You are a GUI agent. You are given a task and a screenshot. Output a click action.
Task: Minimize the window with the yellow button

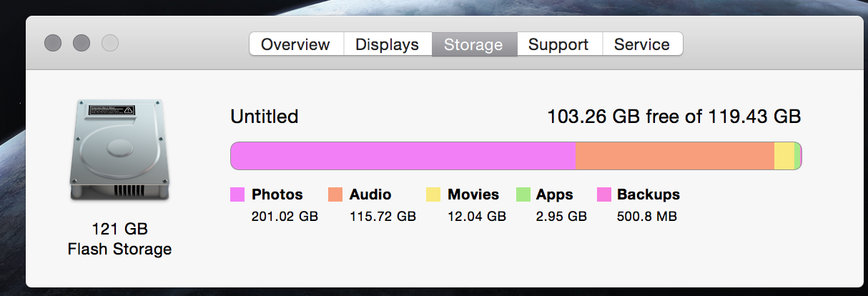coord(82,44)
